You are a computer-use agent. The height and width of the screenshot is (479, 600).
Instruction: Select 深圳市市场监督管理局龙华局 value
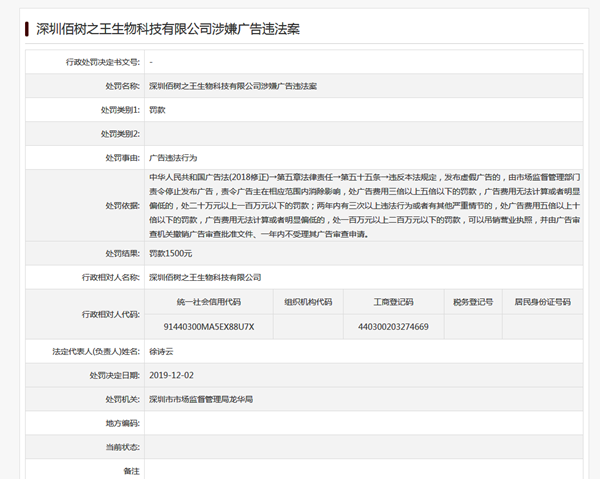201,399
